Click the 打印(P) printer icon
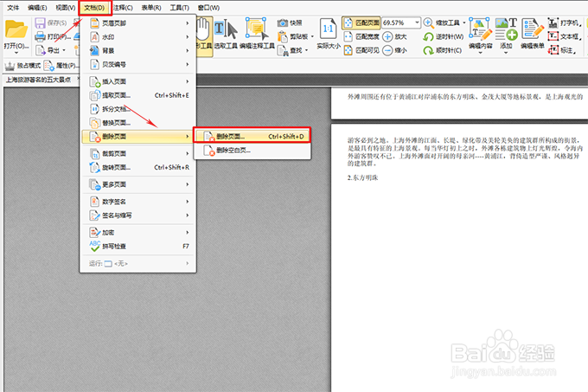Image resolution: width=588 pixels, height=392 pixels. pyautogui.click(x=40, y=36)
